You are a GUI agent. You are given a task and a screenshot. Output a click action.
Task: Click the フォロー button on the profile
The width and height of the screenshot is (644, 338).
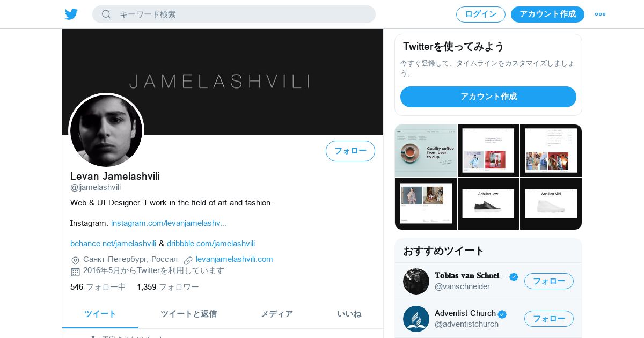click(350, 151)
